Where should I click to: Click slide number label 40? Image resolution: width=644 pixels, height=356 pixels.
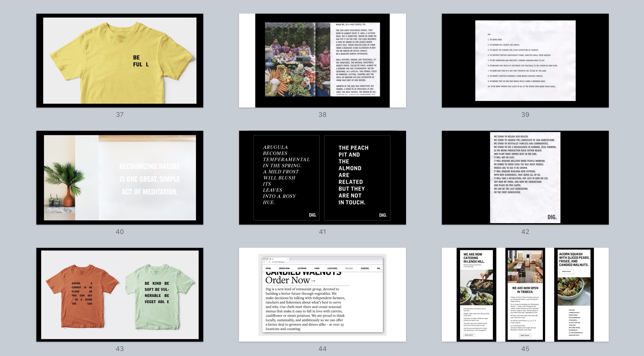[120, 232]
